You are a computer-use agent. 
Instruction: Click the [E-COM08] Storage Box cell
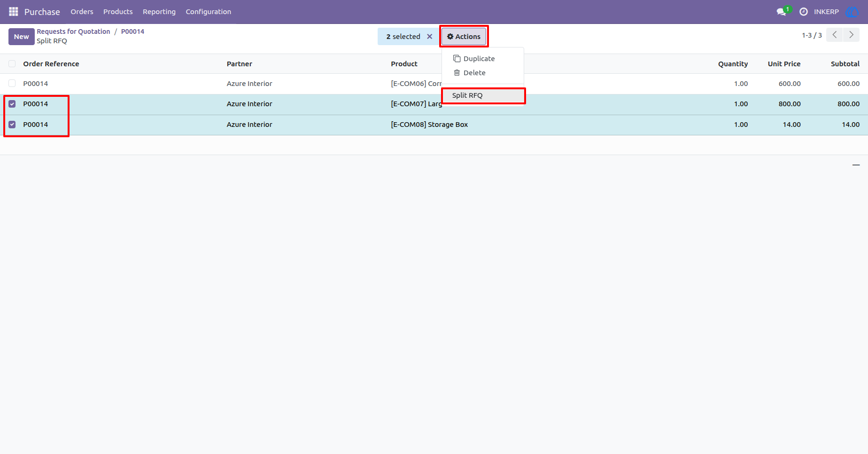pyautogui.click(x=429, y=125)
